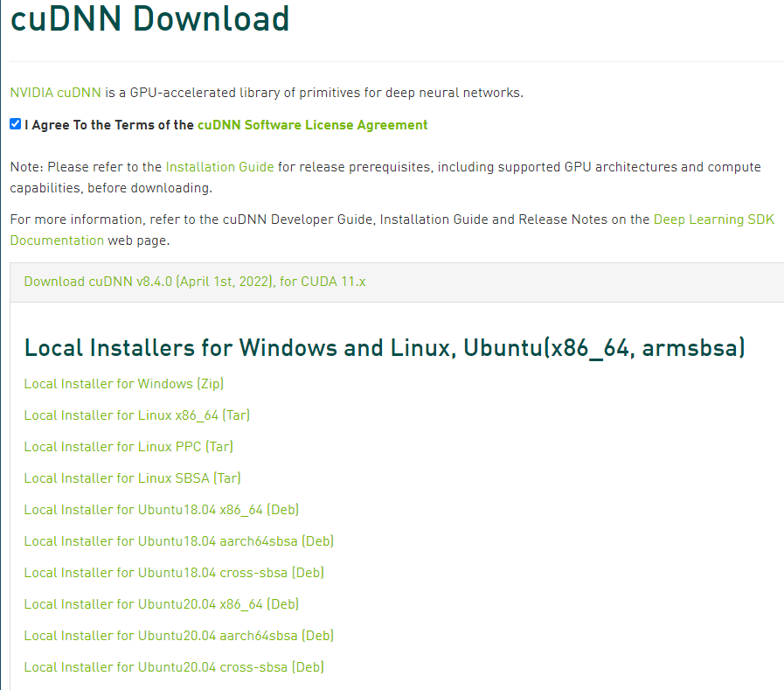The width and height of the screenshot is (784, 690).
Task: Download Local Installer for Linux SBSA (Tar)
Action: click(x=133, y=478)
